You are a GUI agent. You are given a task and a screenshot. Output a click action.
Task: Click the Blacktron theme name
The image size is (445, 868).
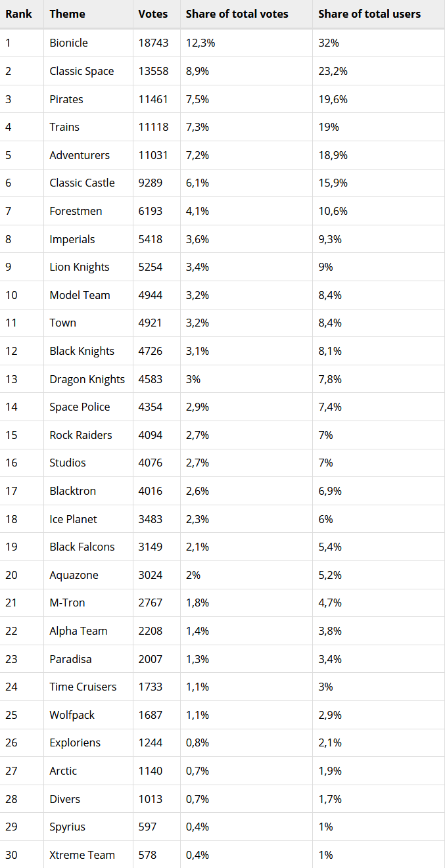(72, 491)
